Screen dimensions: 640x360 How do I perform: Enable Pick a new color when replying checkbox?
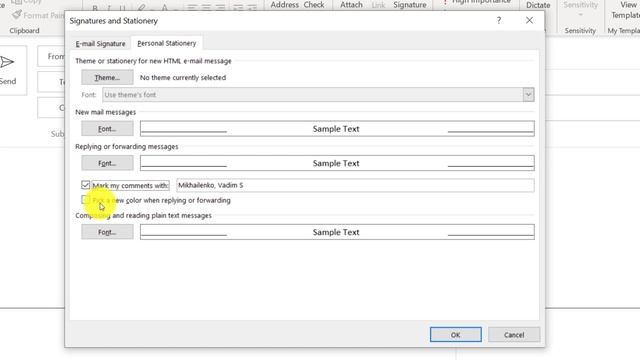pyautogui.click(x=85, y=200)
